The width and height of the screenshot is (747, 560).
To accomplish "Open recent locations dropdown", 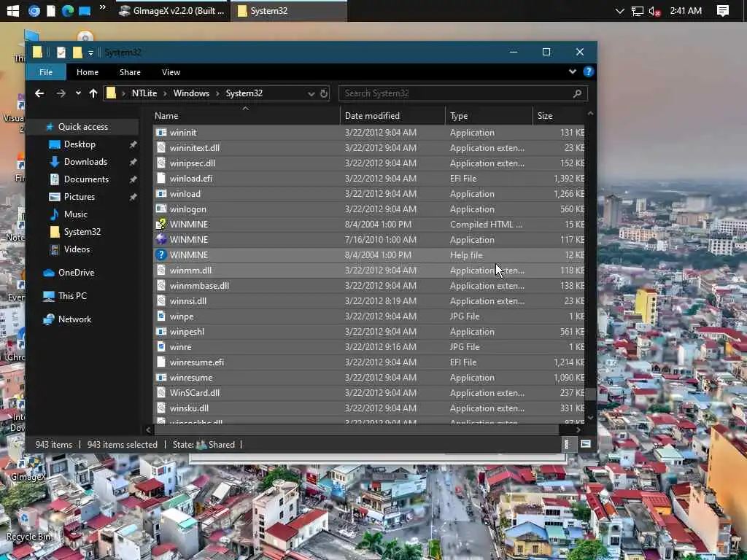I will 78,93.
